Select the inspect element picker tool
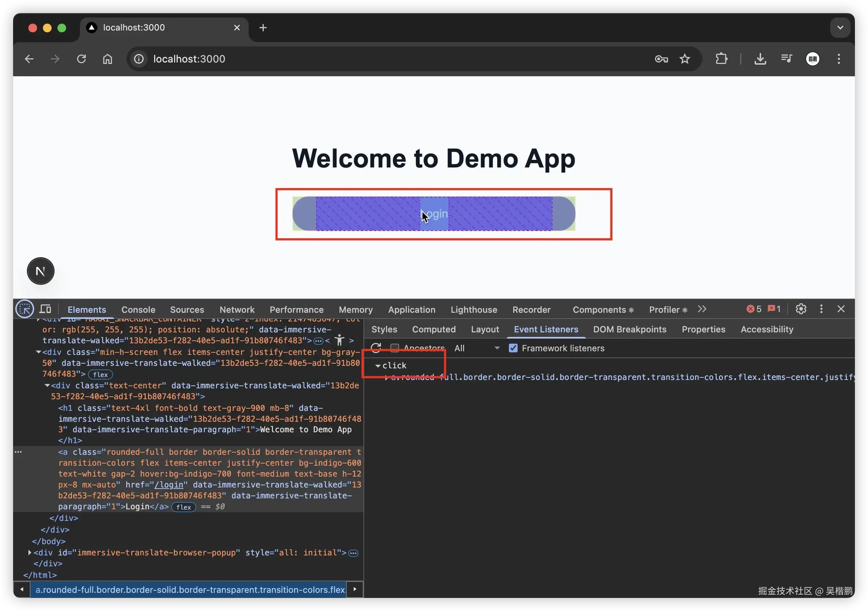Viewport: 868px width, 611px height. [x=24, y=309]
